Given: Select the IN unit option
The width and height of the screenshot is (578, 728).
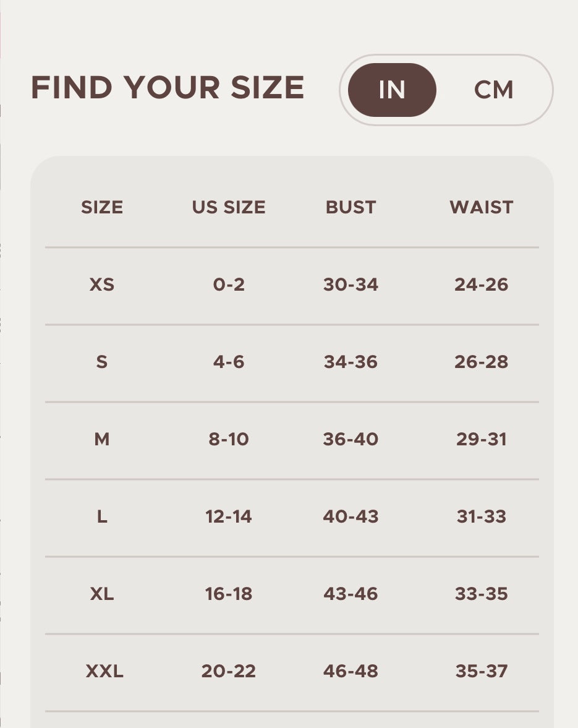Looking at the screenshot, I should tap(392, 90).
